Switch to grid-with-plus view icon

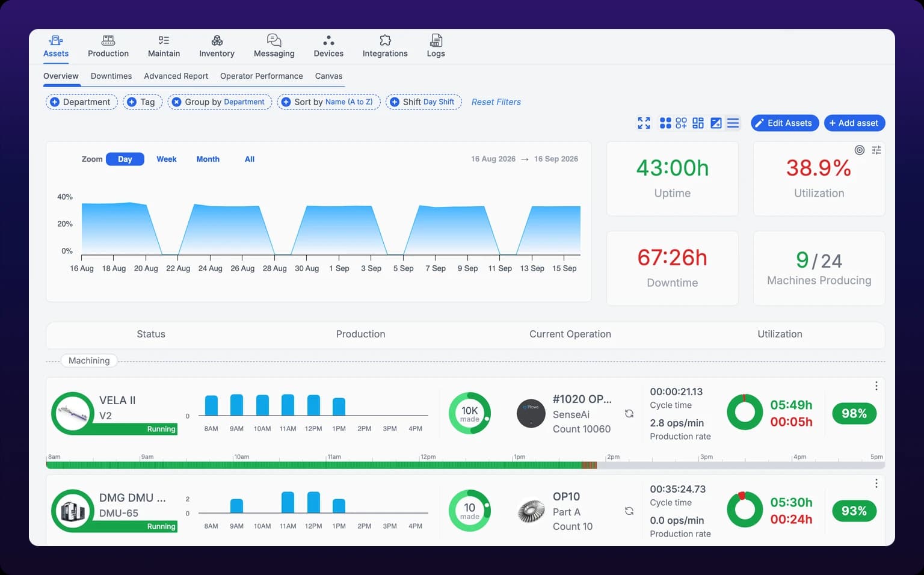coord(681,123)
